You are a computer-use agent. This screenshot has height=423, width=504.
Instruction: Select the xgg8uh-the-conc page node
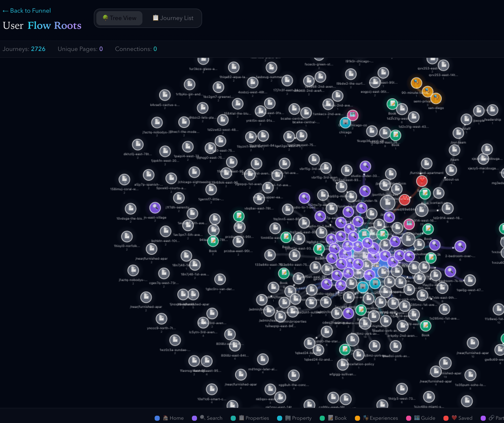click(294, 375)
